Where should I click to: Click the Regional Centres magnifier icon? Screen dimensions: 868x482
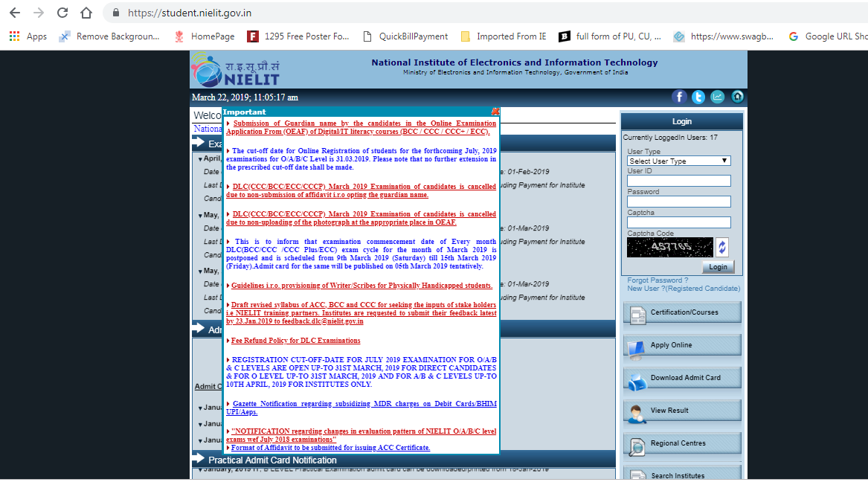click(x=637, y=446)
